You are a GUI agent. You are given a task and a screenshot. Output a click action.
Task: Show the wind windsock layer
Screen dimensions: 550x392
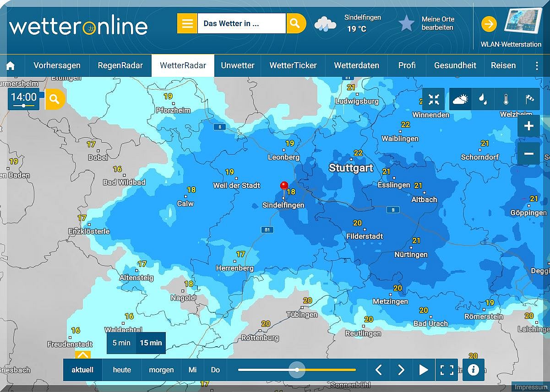[529, 99]
